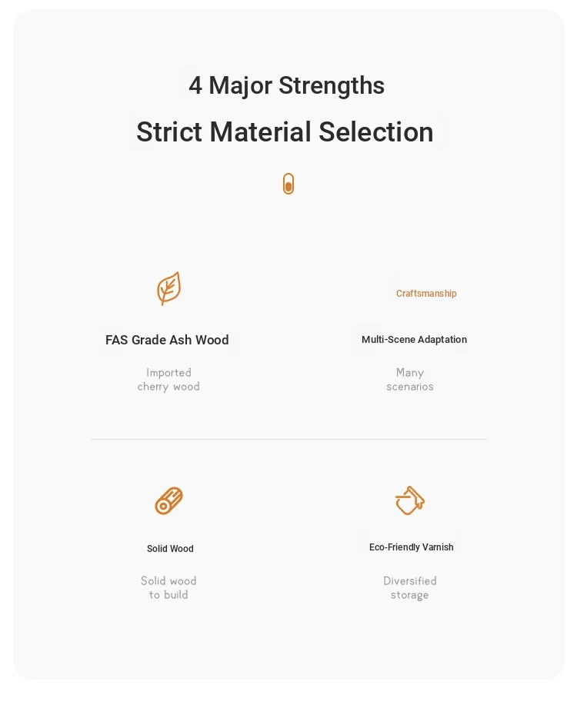Screen dimensions: 577x728
Task: Click the horizontal divider line between rows
Action: pyautogui.click(x=288, y=439)
